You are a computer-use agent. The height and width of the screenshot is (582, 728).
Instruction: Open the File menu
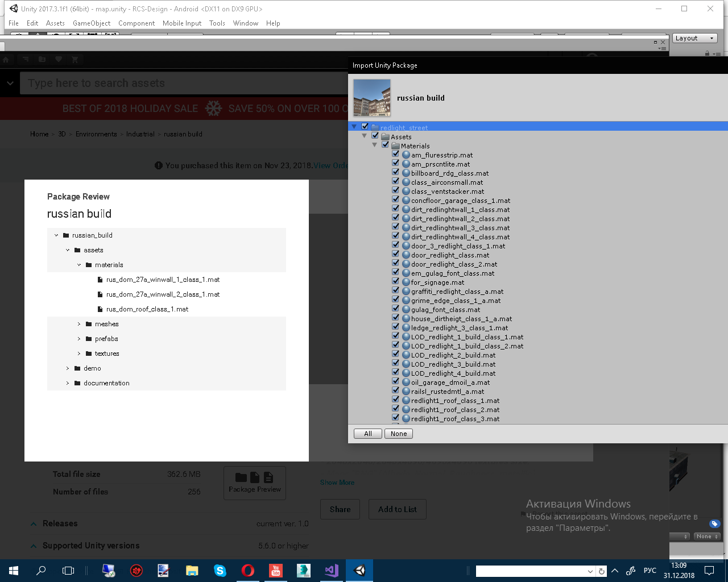[14, 23]
